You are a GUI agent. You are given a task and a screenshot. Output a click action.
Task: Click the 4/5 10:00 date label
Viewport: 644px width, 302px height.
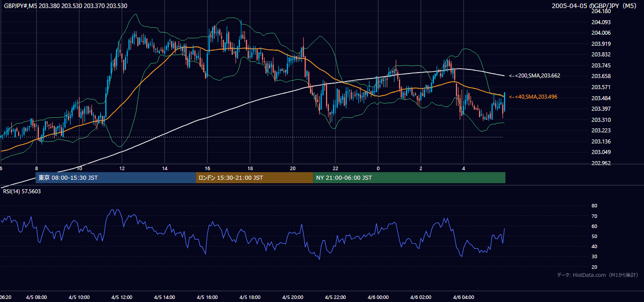[x=79, y=297]
